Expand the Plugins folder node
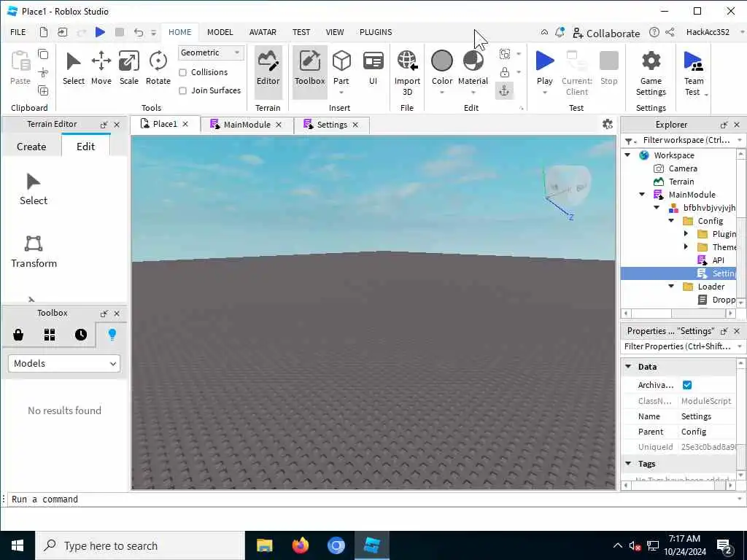This screenshot has width=747, height=560. [x=686, y=234]
